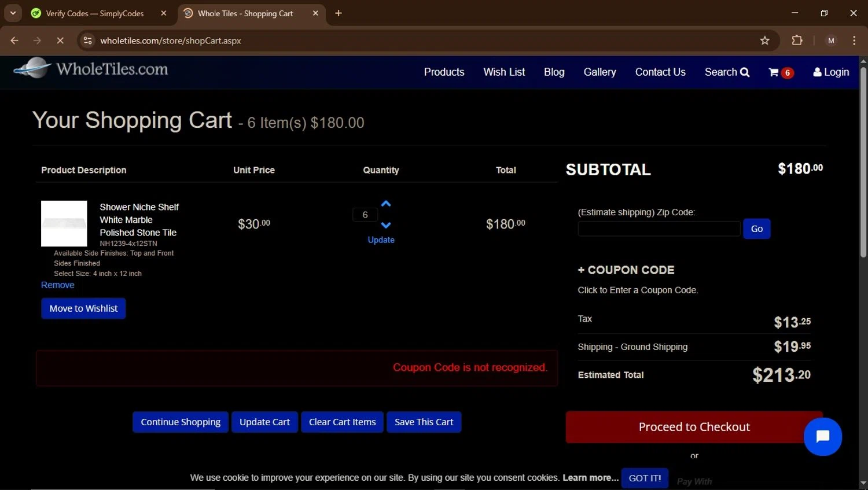Bookmark this page with the star icon
The width and height of the screenshot is (868, 490).
pyautogui.click(x=764, y=40)
